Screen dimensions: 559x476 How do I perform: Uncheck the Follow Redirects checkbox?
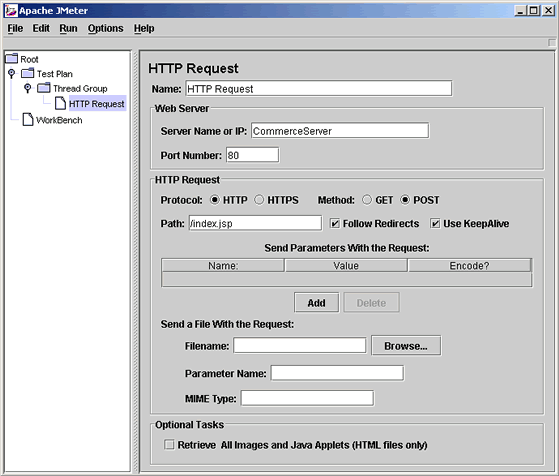click(x=335, y=224)
